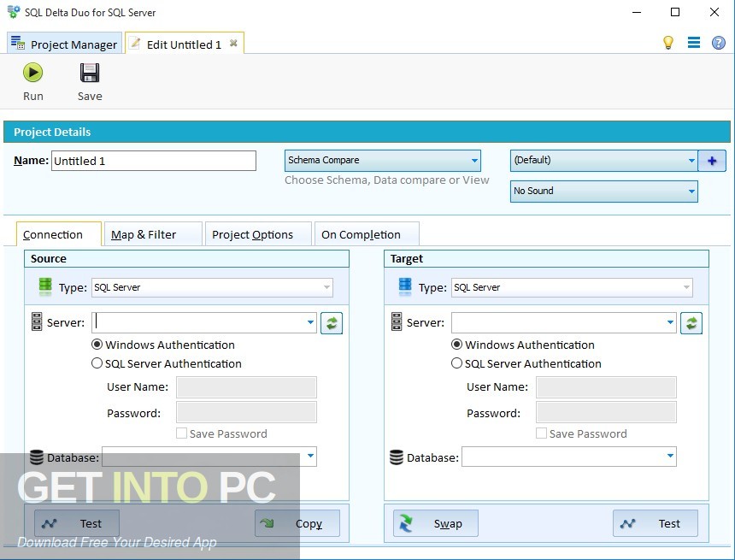
Task: Select the Edit Untitled 1 tab
Action: coord(185,43)
